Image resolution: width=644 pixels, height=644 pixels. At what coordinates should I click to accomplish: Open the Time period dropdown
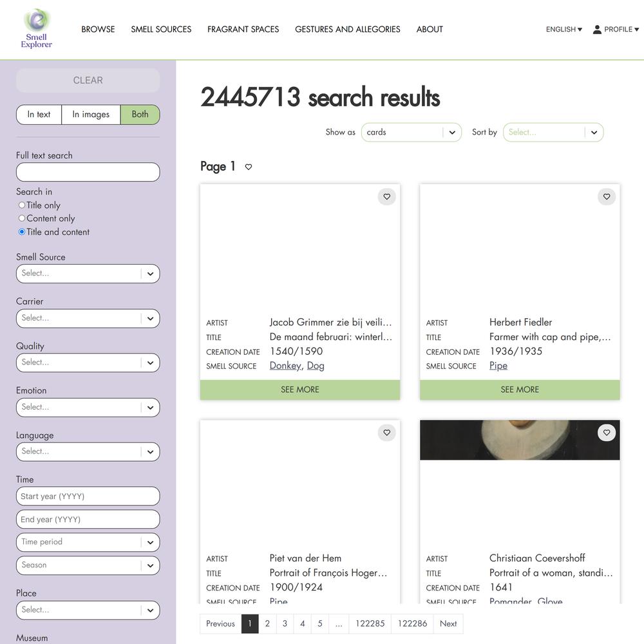(88, 542)
